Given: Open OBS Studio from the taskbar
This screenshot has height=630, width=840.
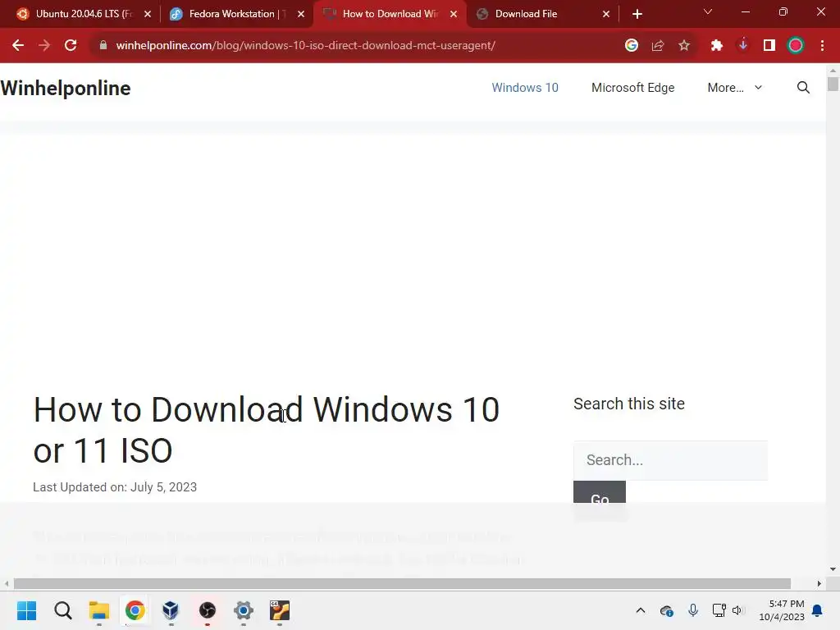Looking at the screenshot, I should 208,610.
